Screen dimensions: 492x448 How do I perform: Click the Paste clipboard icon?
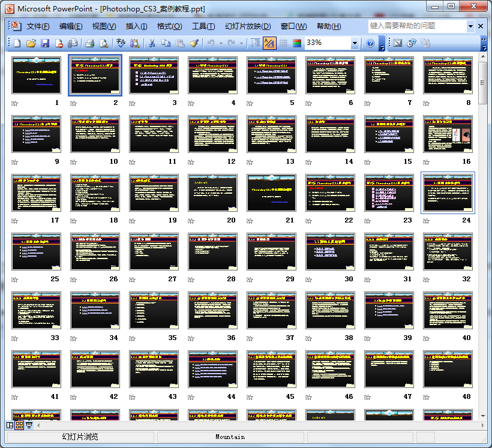point(180,43)
